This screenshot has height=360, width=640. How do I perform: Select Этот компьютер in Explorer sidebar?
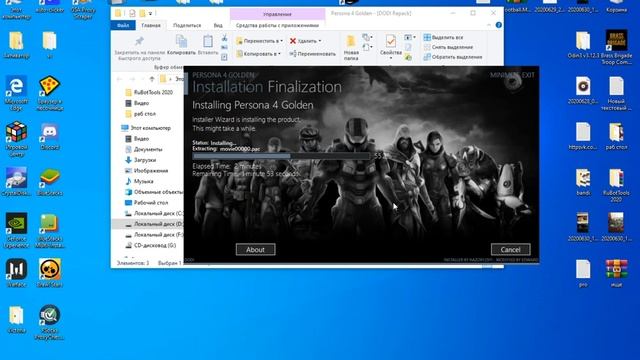[x=146, y=128]
